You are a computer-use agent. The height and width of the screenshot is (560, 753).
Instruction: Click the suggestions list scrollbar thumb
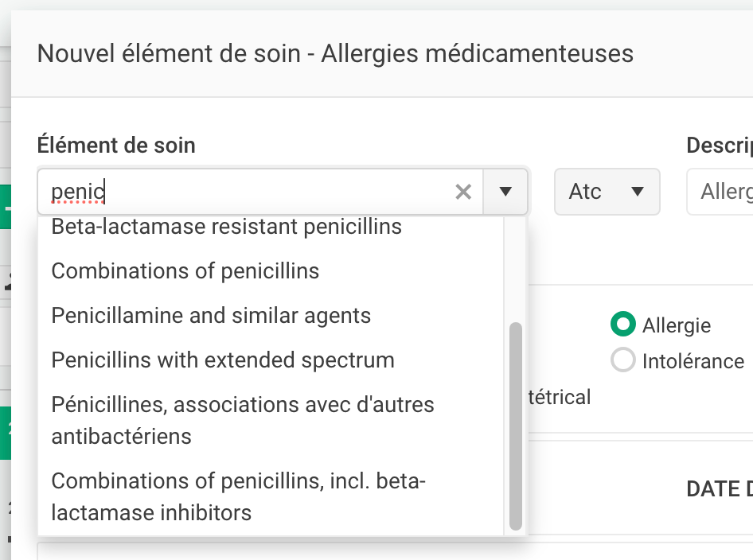coord(515,426)
